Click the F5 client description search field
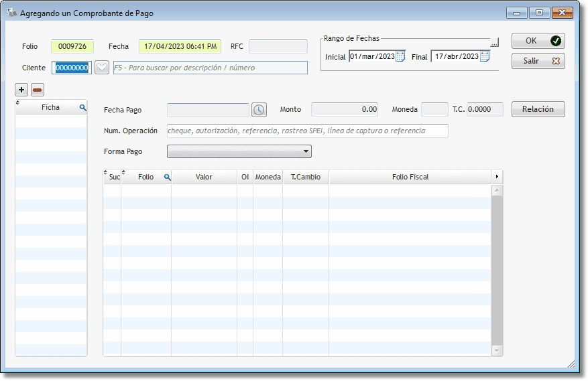Screen dimensions: 588x381 pyautogui.click(x=210, y=68)
